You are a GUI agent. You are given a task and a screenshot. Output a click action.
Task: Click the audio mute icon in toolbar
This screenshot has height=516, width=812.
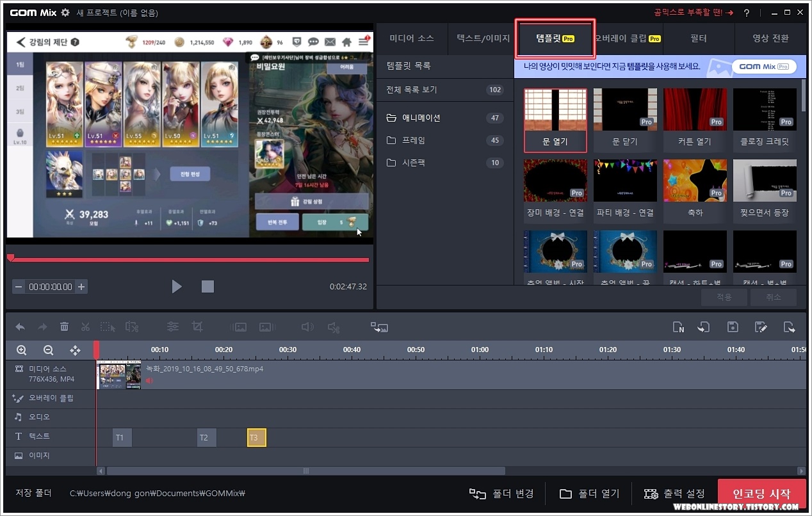click(334, 327)
